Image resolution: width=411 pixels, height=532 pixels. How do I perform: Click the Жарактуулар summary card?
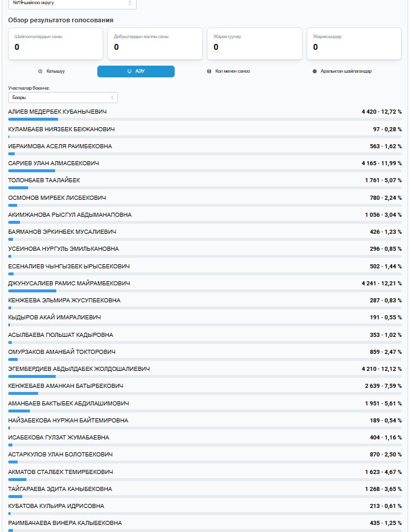coord(254,43)
